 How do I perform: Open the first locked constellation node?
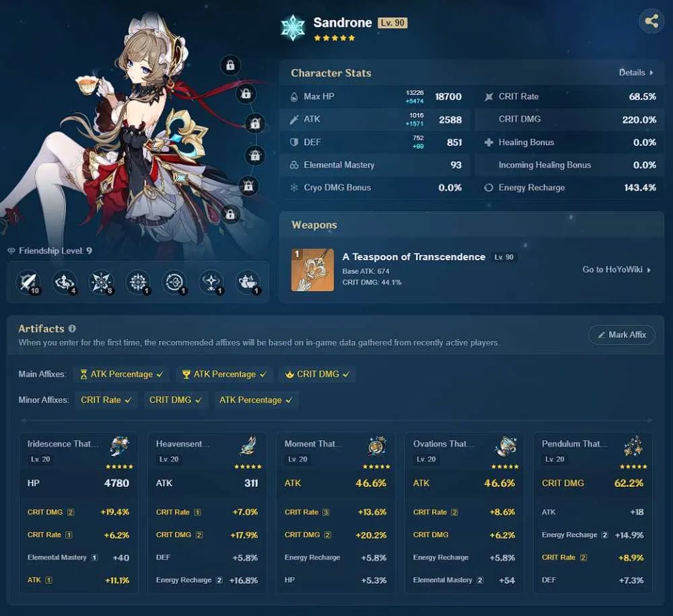tap(230, 65)
